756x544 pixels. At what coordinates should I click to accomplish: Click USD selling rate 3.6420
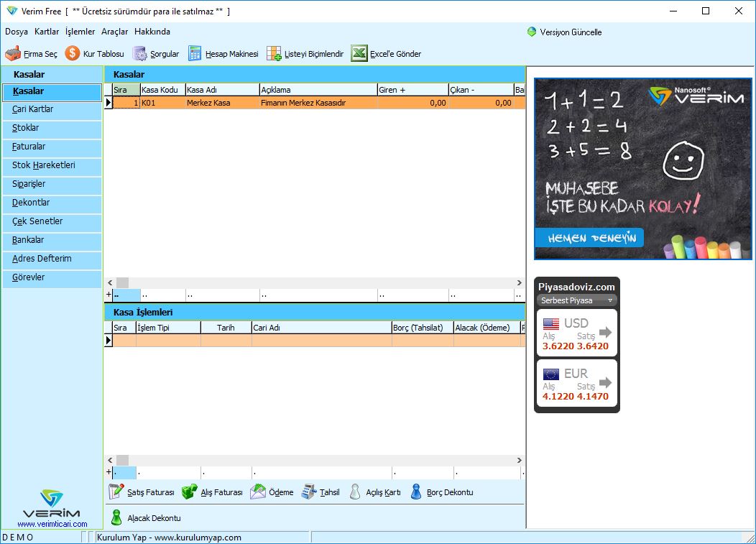pos(593,346)
